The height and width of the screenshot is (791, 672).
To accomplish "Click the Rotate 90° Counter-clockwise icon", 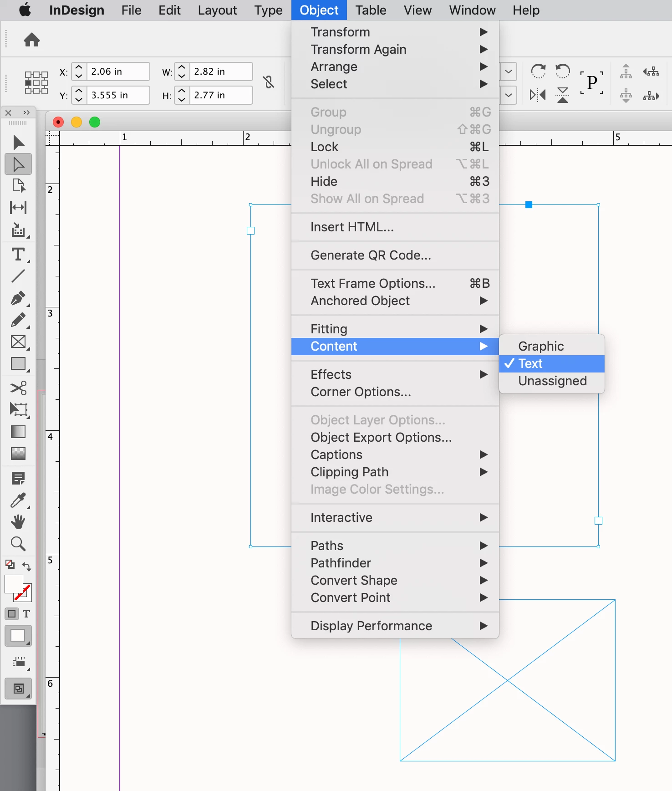I will tap(563, 71).
